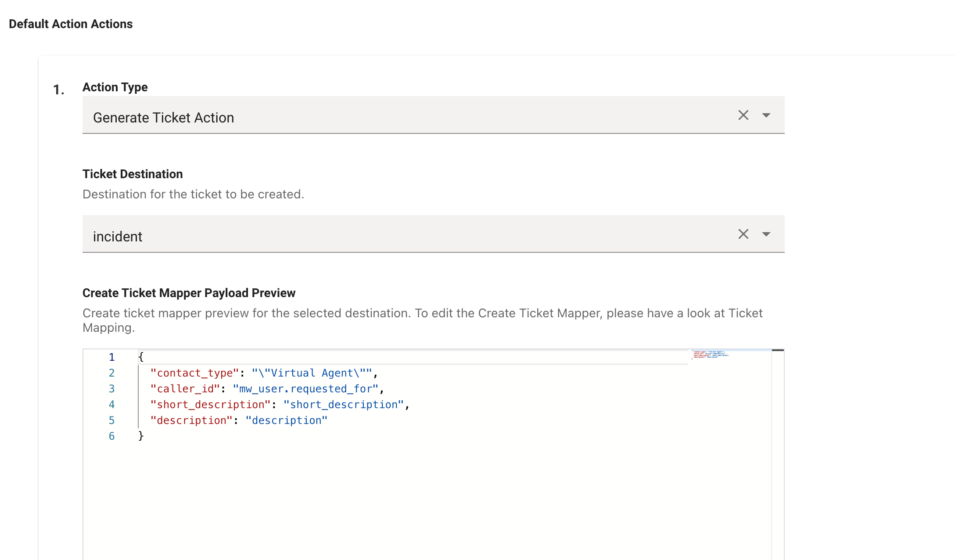This screenshot has width=955, height=560.
Task: Click the Generate Ticket Action field
Action: tap(163, 118)
